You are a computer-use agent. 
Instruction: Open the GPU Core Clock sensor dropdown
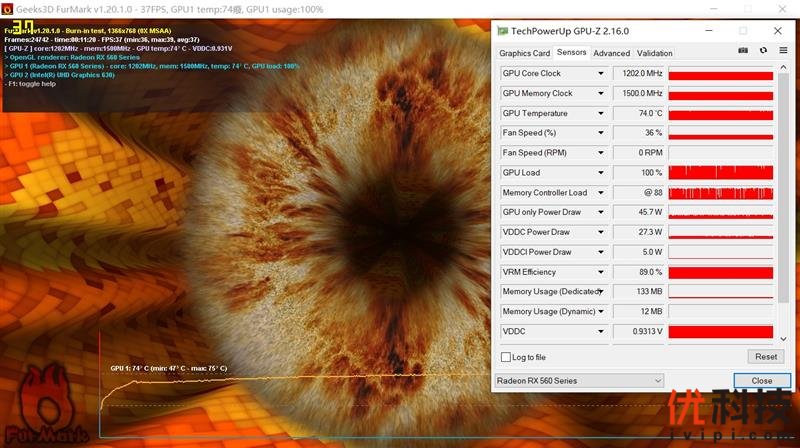601,73
